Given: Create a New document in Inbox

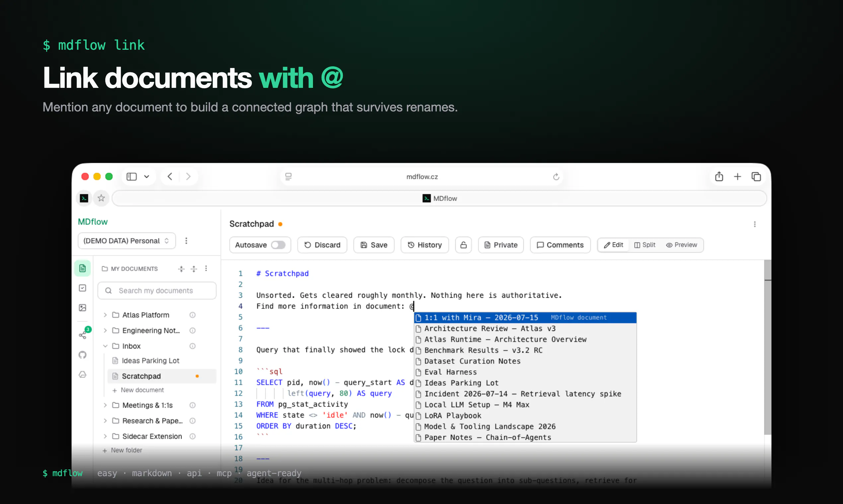Looking at the screenshot, I should coord(138,390).
